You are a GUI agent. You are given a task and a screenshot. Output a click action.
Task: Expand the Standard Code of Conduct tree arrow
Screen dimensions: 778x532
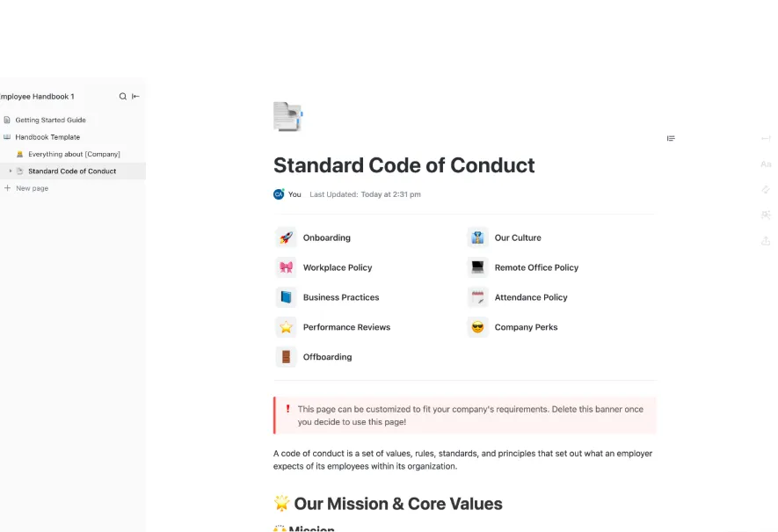[11, 171]
